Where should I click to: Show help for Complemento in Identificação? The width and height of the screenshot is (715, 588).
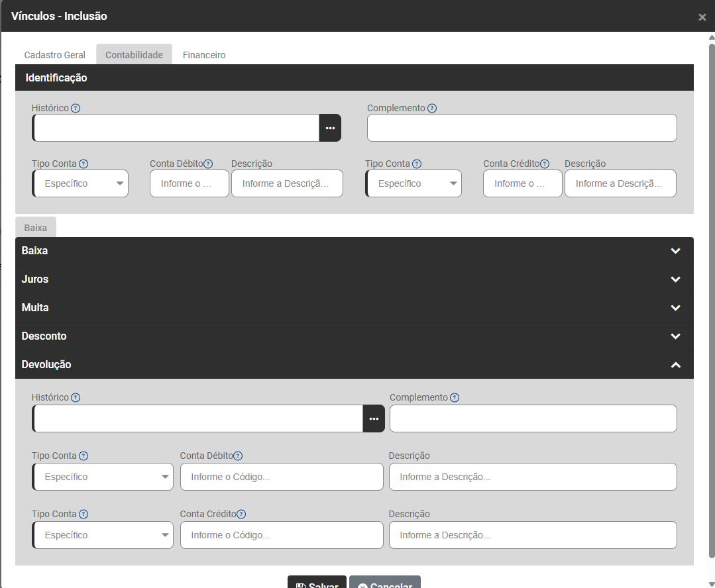tap(432, 108)
